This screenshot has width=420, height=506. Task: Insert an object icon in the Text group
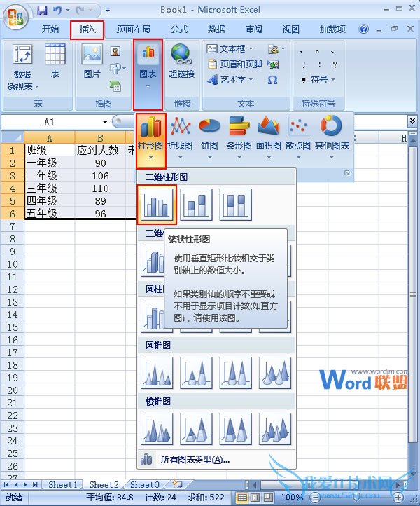tap(273, 64)
